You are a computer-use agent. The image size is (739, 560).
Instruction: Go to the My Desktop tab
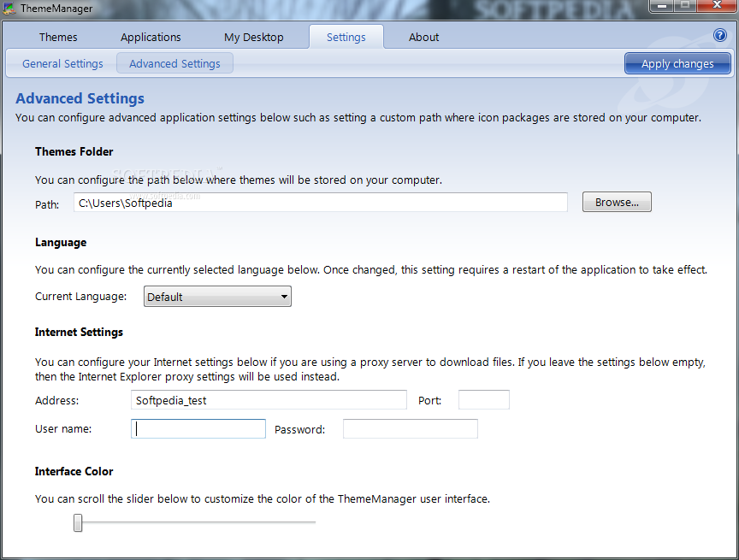(x=253, y=38)
